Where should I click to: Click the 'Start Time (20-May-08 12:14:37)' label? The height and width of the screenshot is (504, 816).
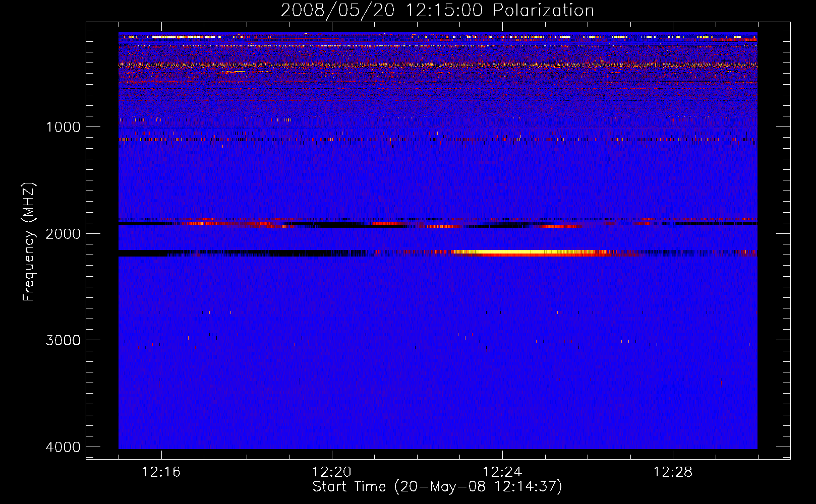437,487
